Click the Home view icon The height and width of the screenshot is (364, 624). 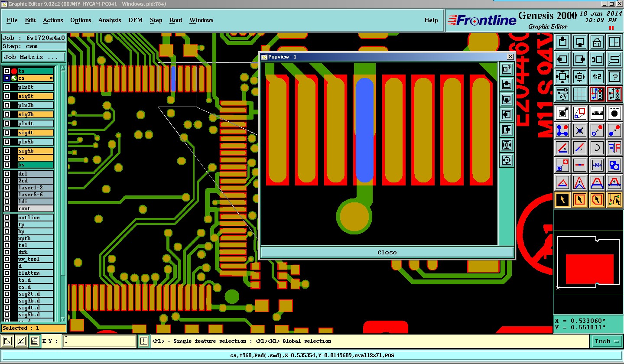tap(597, 42)
